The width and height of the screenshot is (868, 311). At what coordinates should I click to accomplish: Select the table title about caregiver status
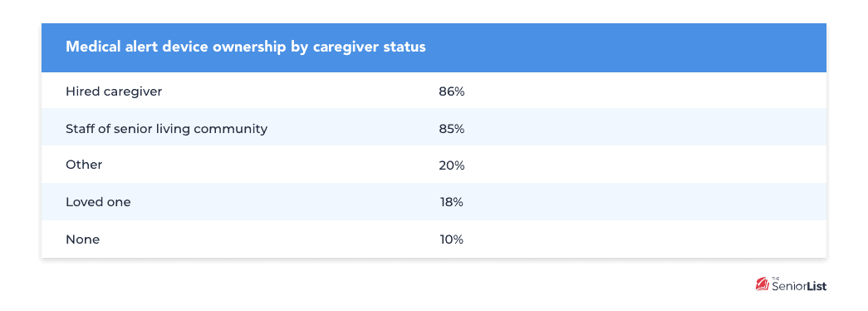(246, 47)
